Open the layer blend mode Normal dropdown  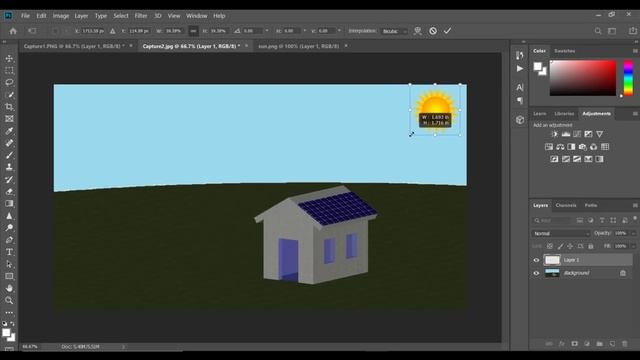tap(560, 233)
